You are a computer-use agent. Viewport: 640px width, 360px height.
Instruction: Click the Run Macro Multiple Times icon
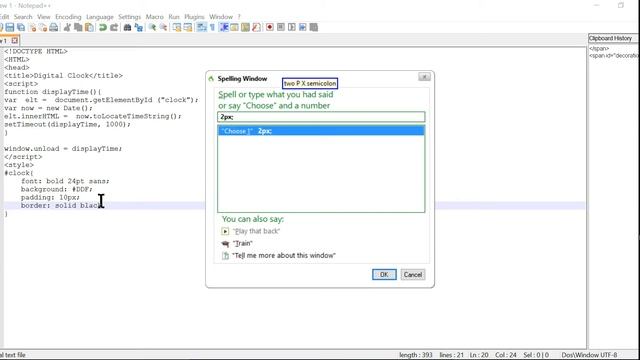tap(302, 27)
